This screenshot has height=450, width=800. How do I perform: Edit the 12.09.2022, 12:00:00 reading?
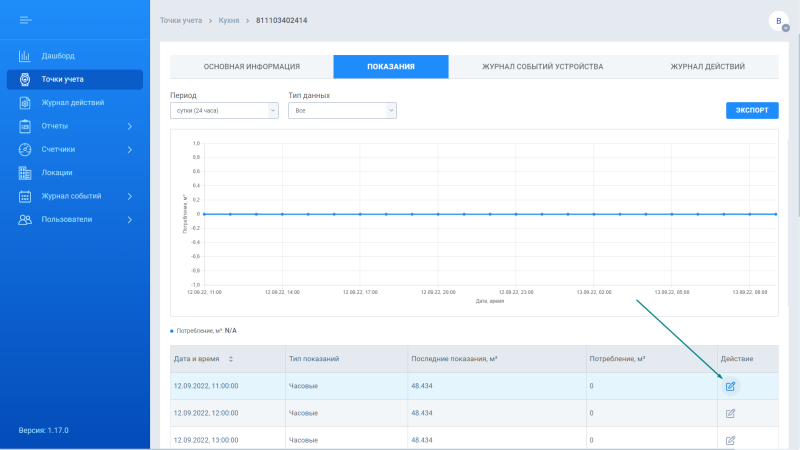point(730,413)
